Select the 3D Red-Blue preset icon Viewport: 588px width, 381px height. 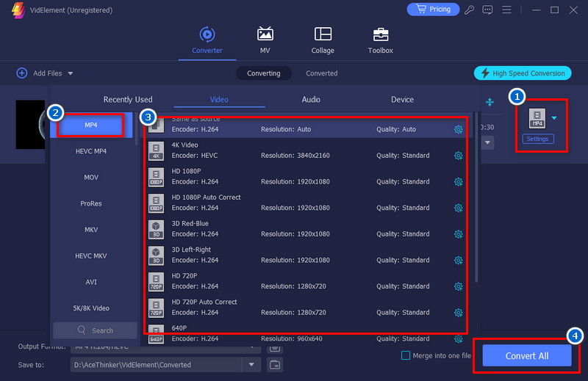coord(156,230)
